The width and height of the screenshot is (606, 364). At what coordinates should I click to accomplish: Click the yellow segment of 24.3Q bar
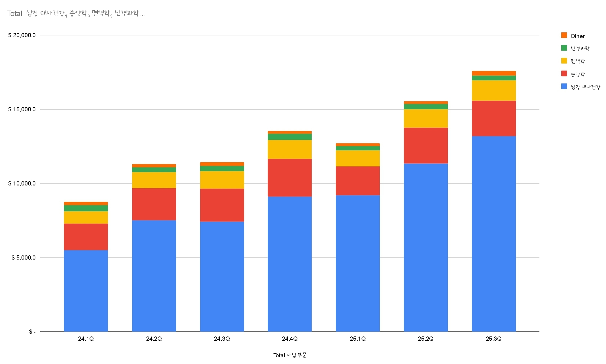tap(222, 180)
